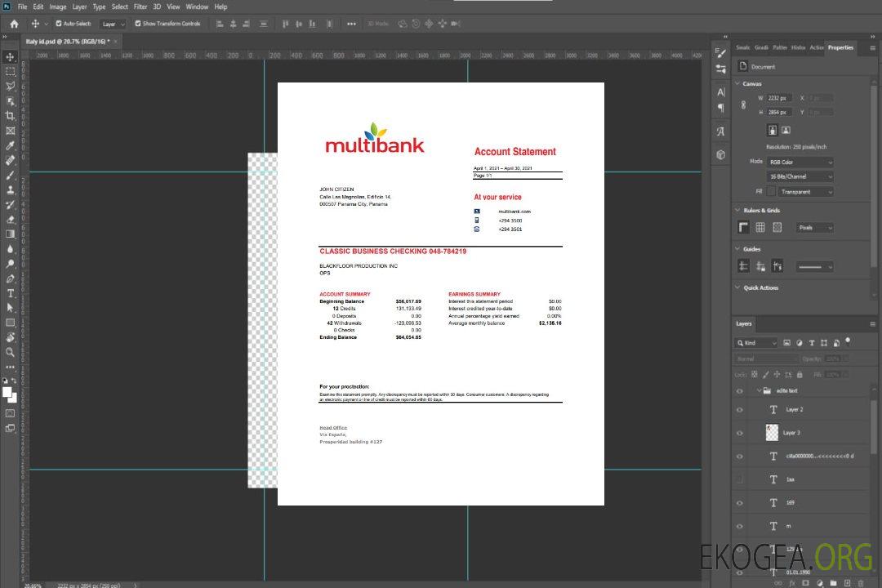Set canvas to landscape orientation
Viewport: 882px width, 588px height.
pos(786,131)
